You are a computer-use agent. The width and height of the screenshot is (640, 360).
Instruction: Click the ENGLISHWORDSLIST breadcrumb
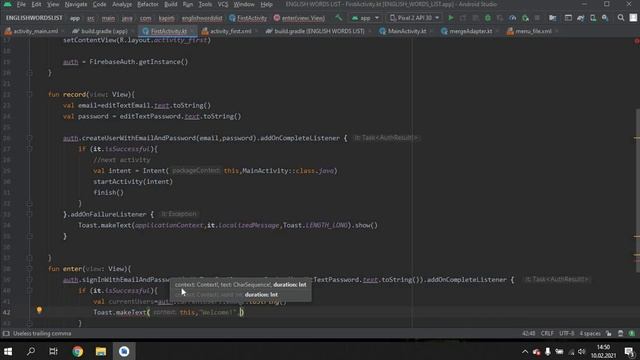click(x=34, y=18)
